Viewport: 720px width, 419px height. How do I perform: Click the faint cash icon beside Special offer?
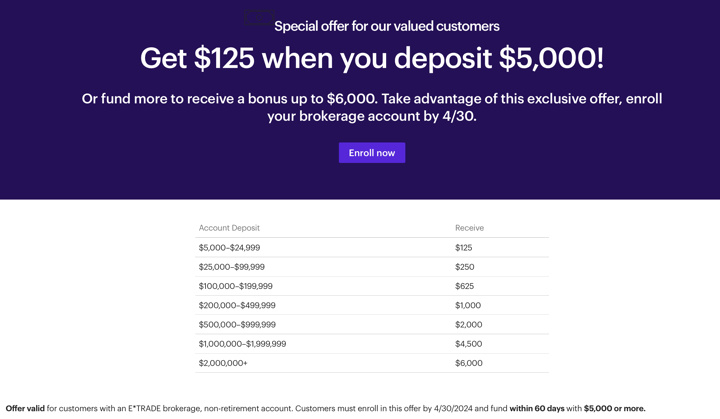click(x=259, y=19)
